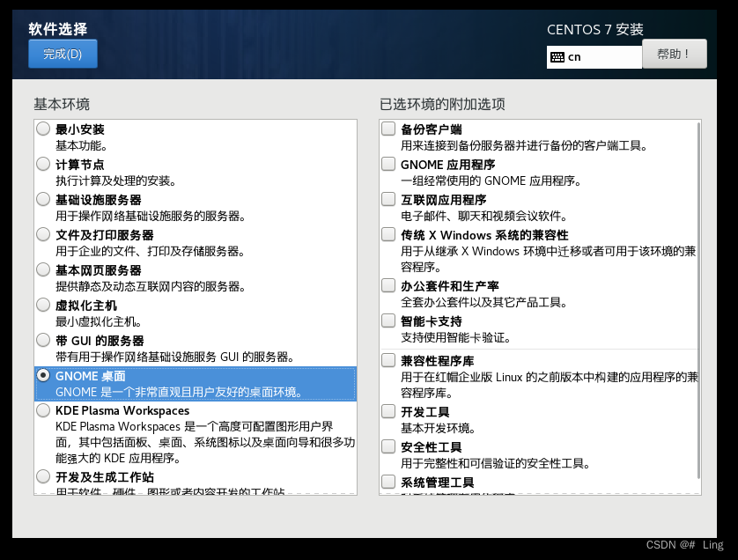Click description 用来连接到备份服务器并进行备份的客户端工具。
Viewport: 738px width, 560px height.
[x=525, y=146]
